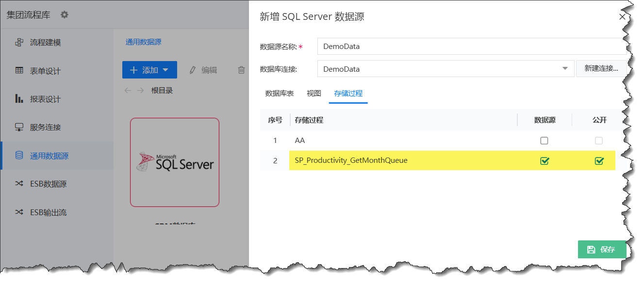Expand the 数据库连接 dropdown
Screen dimensions: 644x284
[x=565, y=69]
